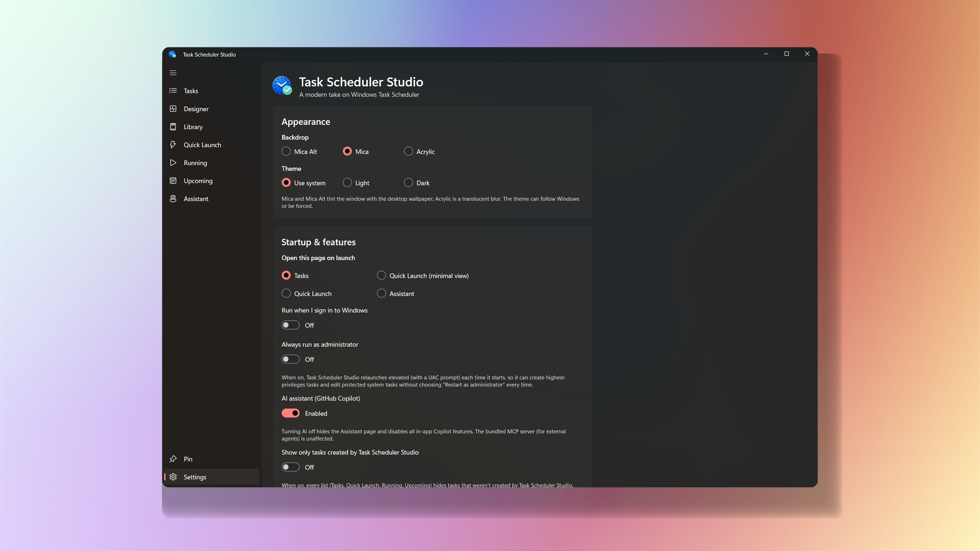The image size is (980, 551).
Task: Click the Upcoming calendar icon
Action: [173, 181]
